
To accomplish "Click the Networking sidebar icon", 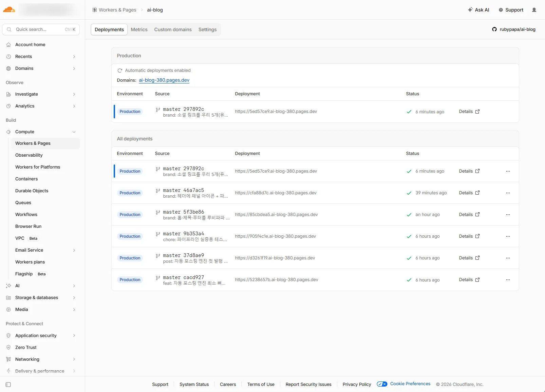I will (8, 359).
